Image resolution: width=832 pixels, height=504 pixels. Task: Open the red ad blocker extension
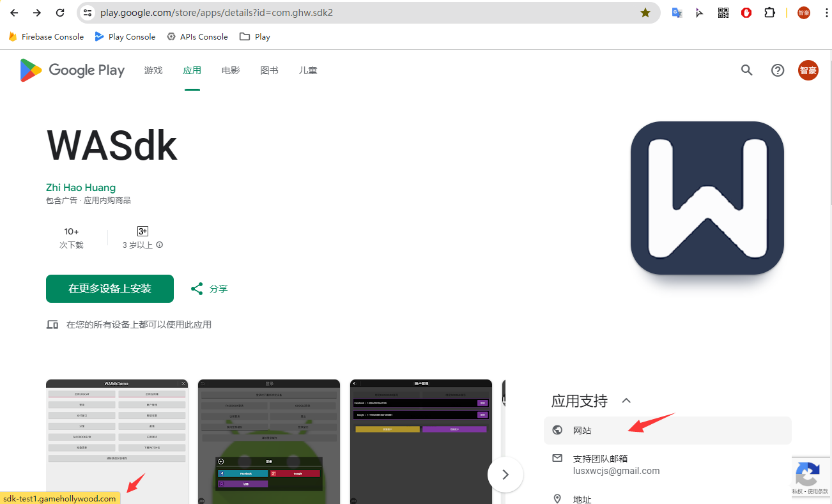point(746,13)
